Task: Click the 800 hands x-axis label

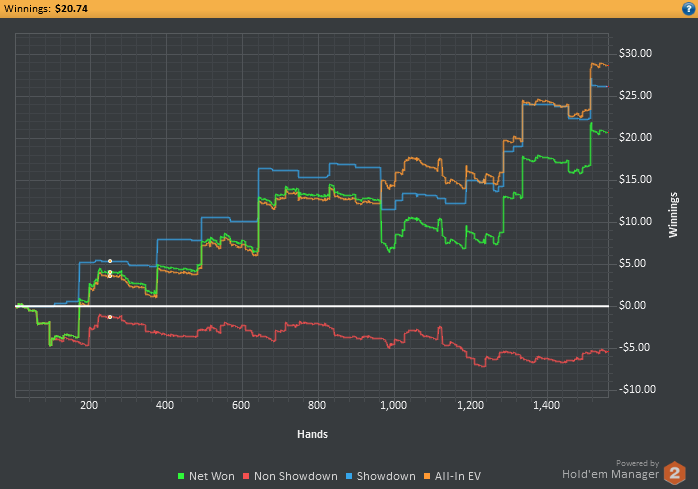Action: pos(317,405)
